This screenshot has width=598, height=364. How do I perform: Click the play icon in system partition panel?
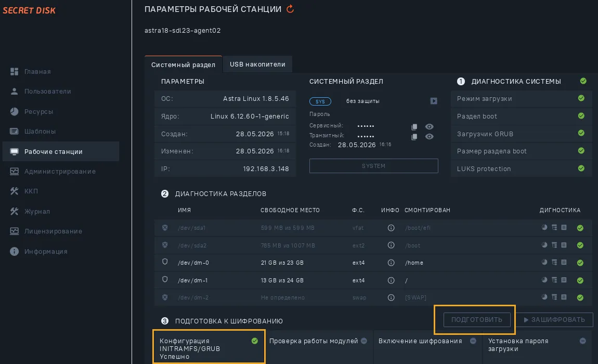pos(434,101)
